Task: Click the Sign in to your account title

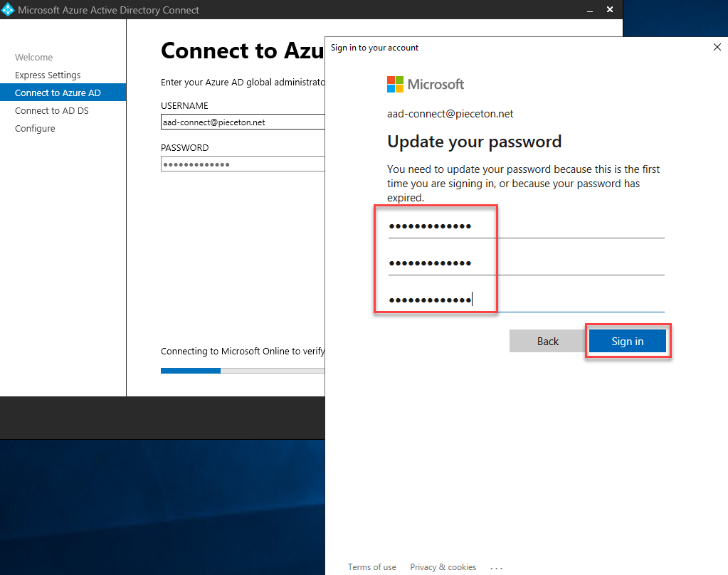Action: tap(374, 48)
